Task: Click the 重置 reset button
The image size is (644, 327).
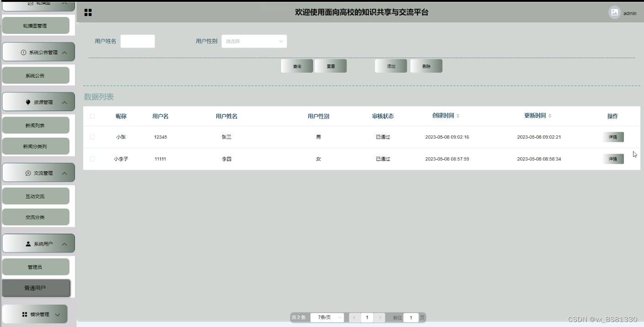Action: tap(331, 66)
